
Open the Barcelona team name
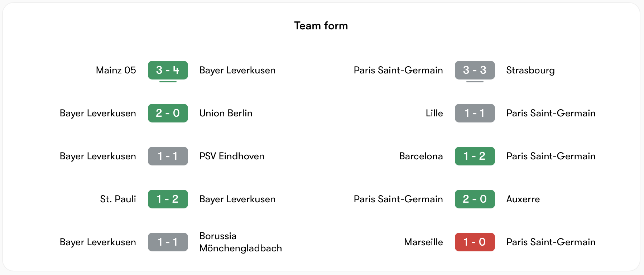pyautogui.click(x=421, y=156)
